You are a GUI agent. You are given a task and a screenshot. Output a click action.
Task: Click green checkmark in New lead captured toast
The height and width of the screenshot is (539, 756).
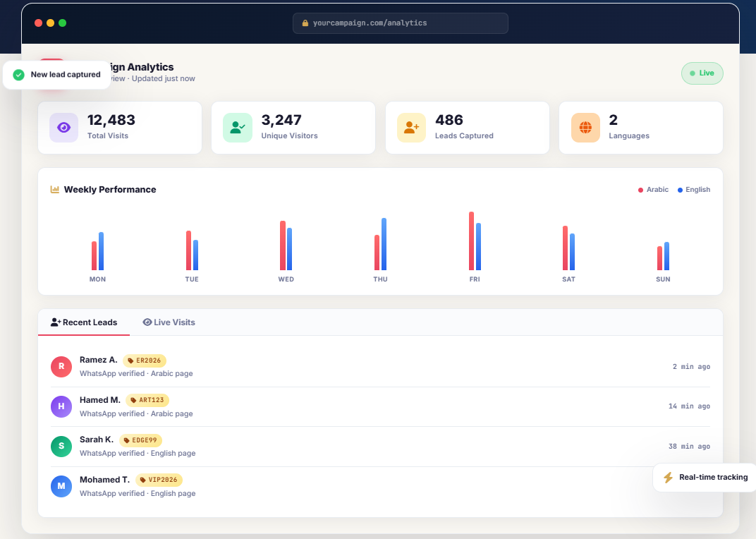click(x=19, y=75)
